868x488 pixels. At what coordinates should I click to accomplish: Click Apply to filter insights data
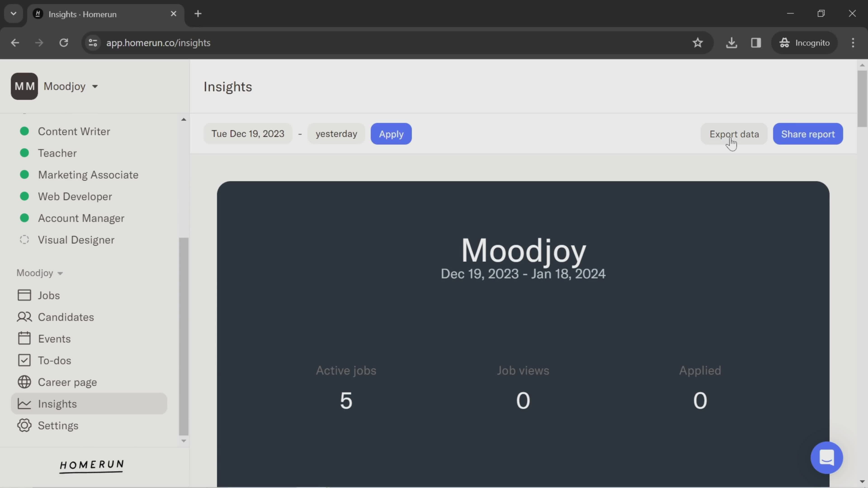[x=391, y=134]
